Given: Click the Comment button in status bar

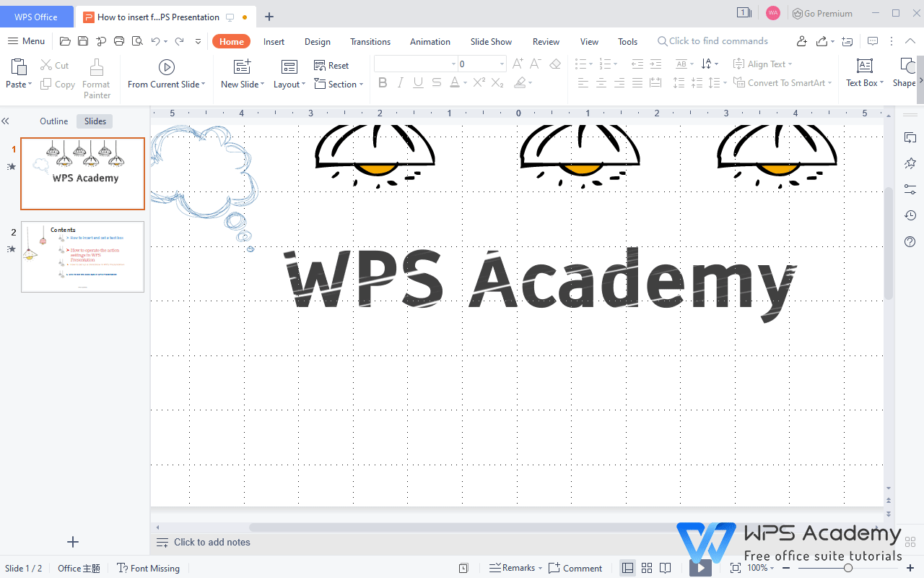Looking at the screenshot, I should pos(575,568).
